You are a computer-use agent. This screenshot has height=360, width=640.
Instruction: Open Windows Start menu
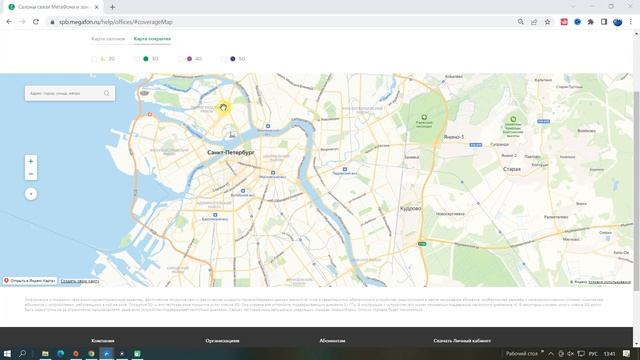tap(7, 353)
